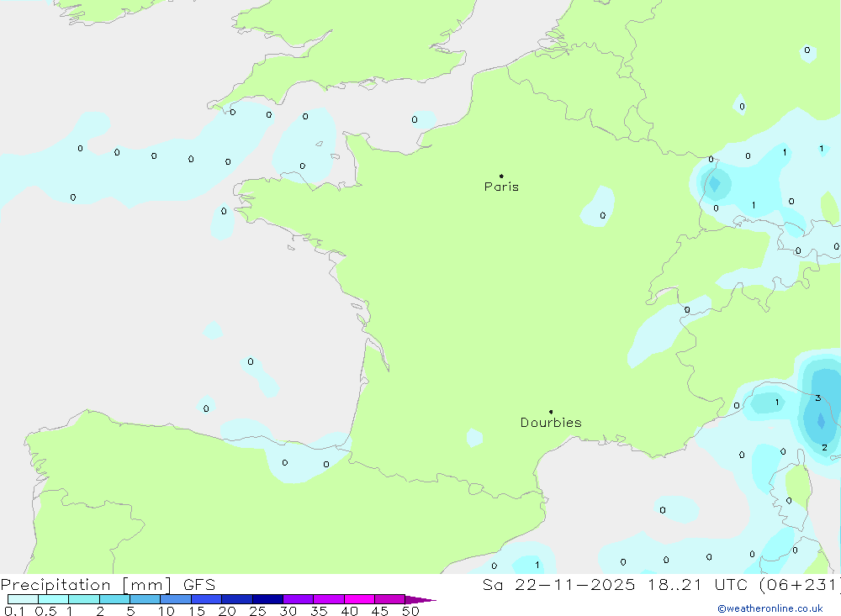
Task: Click the Paris city label
Action: [501, 187]
